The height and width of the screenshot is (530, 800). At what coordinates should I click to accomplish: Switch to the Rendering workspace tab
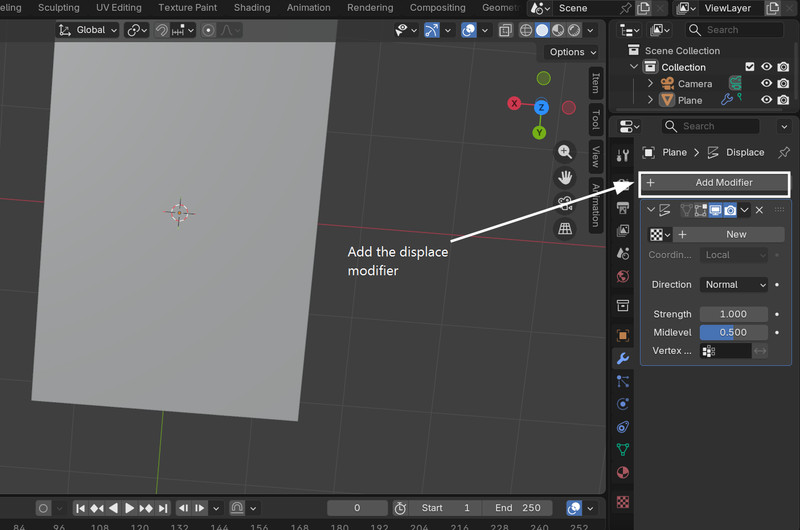(x=370, y=8)
